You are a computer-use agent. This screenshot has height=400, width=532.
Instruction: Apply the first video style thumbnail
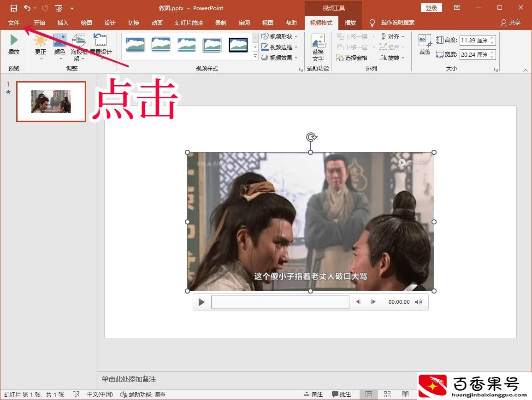tap(135, 45)
